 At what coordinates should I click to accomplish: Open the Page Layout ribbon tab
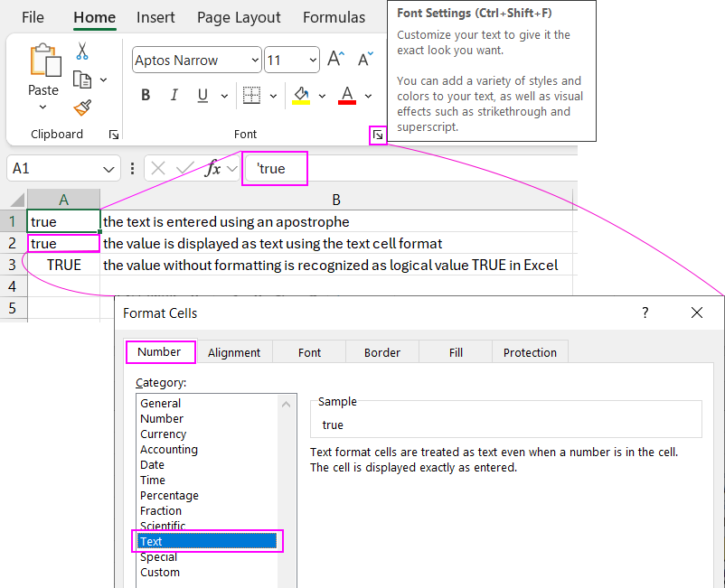point(239,18)
